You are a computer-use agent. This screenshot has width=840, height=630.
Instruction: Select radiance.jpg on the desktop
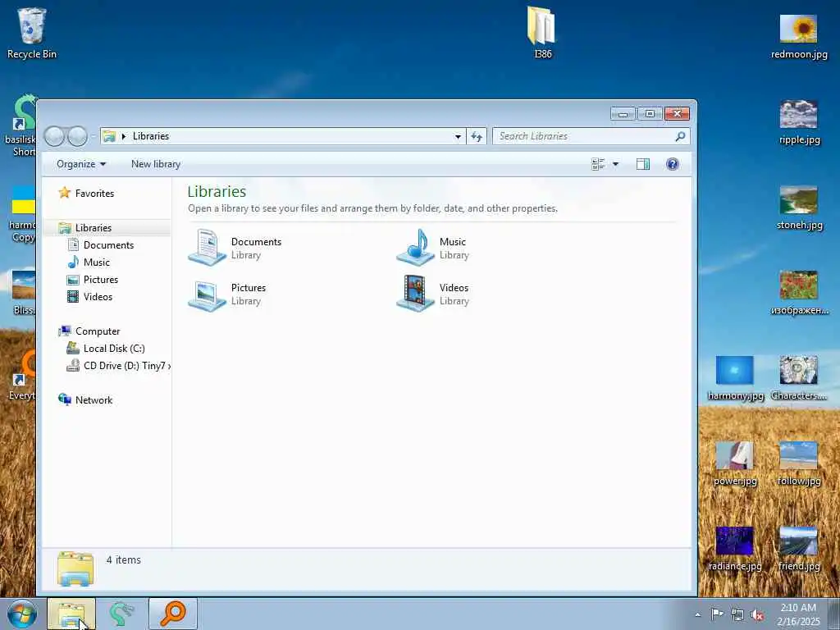click(735, 549)
